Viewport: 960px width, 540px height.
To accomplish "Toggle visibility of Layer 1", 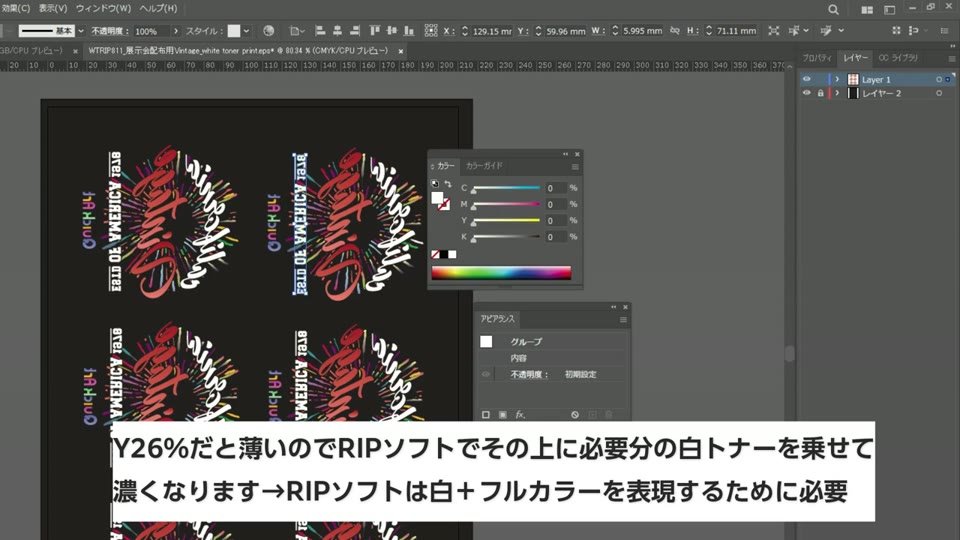I will click(x=806, y=79).
